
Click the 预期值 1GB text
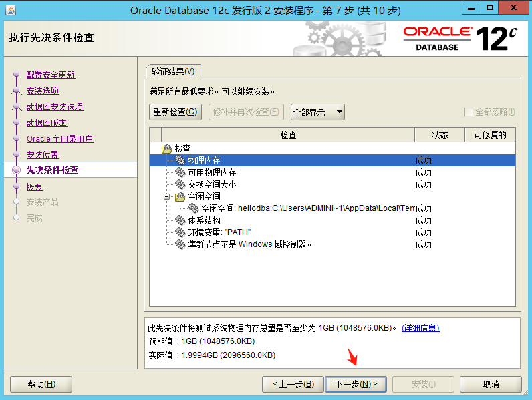pyautogui.click(x=202, y=341)
